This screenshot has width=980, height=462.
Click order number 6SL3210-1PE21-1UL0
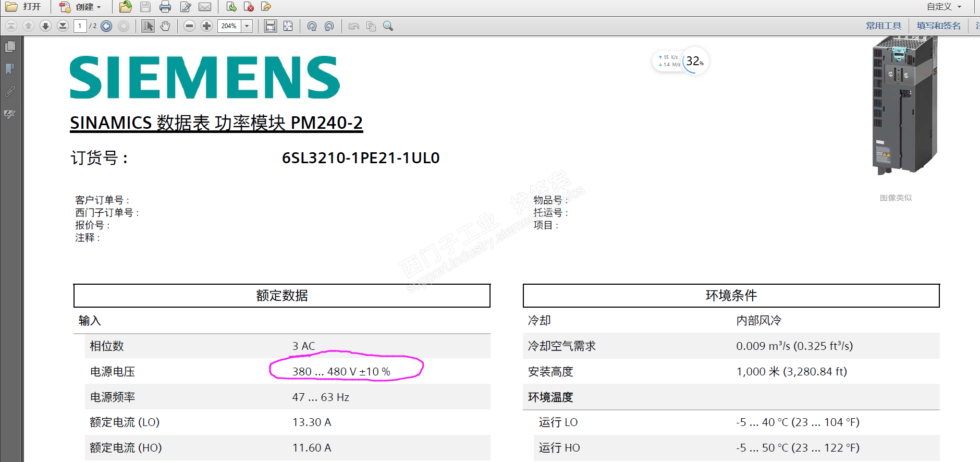[361, 158]
